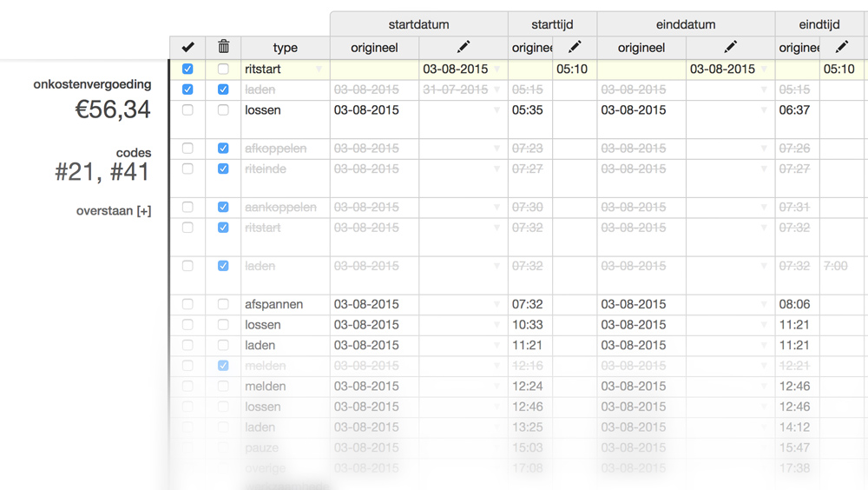Click the startdatum column group header
The image size is (868, 490).
pos(418,24)
